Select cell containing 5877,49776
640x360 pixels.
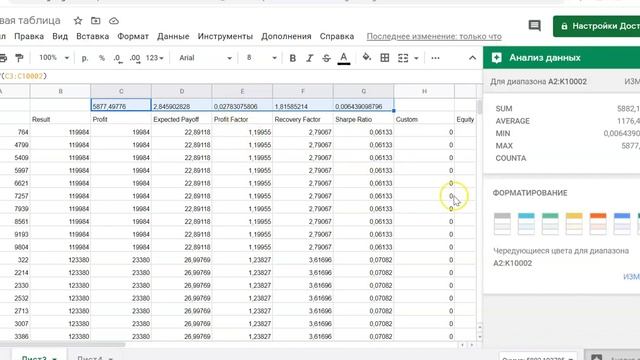[x=121, y=105]
